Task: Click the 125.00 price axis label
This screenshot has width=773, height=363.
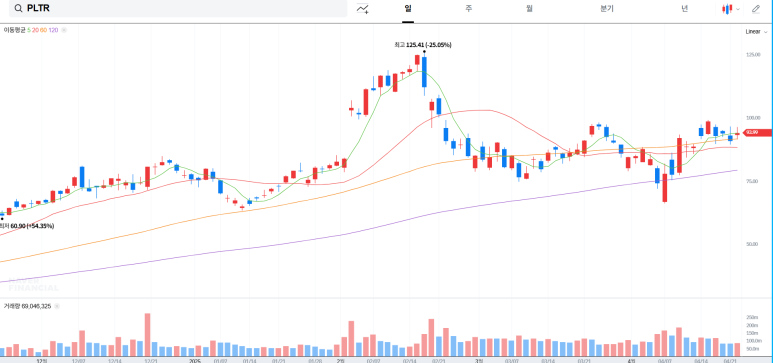Action: [x=753, y=54]
